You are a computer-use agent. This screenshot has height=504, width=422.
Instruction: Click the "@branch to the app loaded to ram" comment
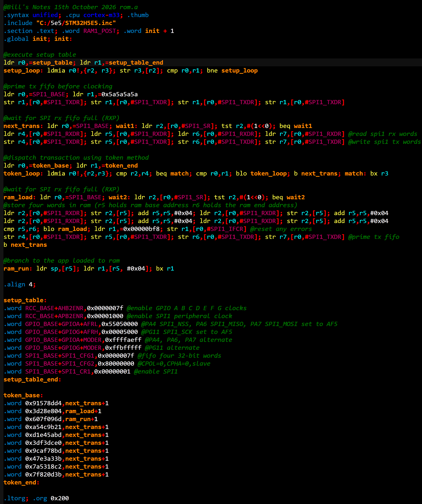click(x=62, y=261)
